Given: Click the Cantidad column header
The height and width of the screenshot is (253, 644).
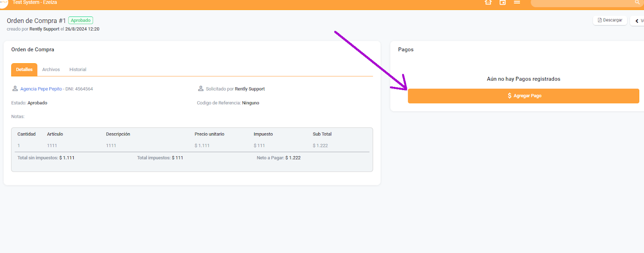Looking at the screenshot, I should 27,134.
